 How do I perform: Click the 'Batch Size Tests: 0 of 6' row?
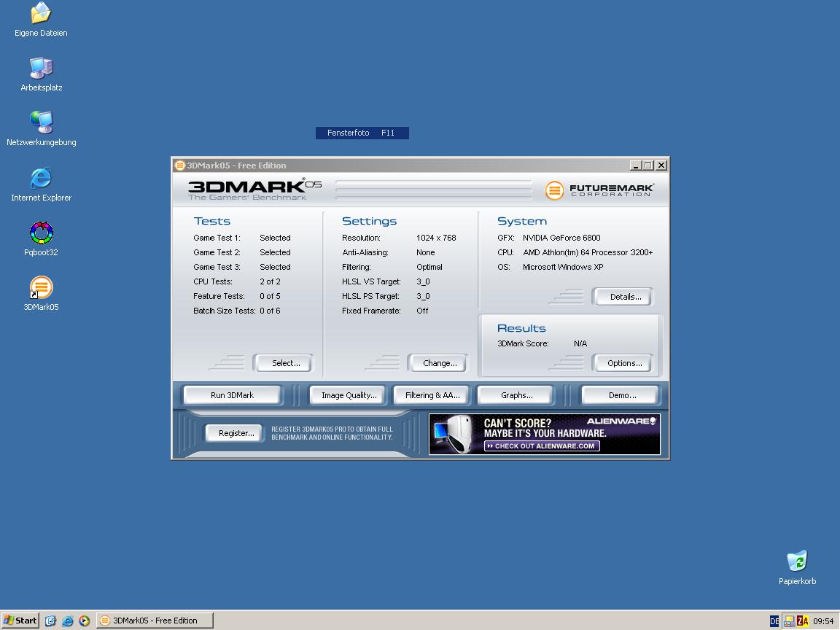point(237,310)
